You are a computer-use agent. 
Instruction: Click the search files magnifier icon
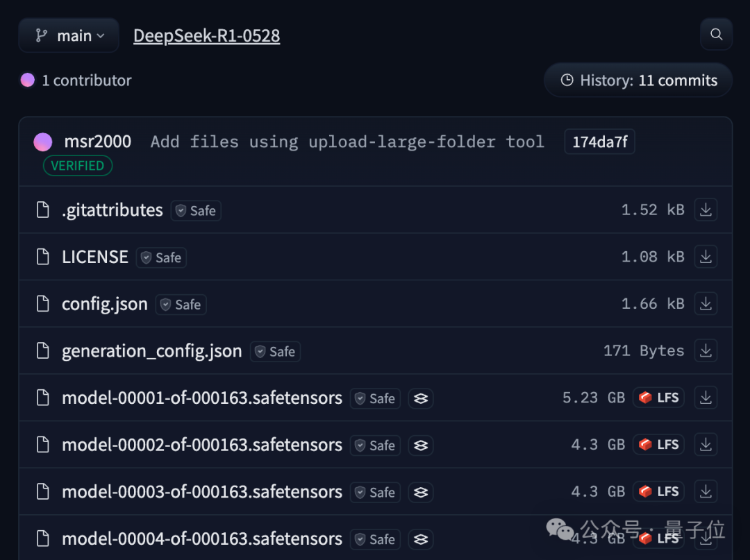(x=716, y=35)
